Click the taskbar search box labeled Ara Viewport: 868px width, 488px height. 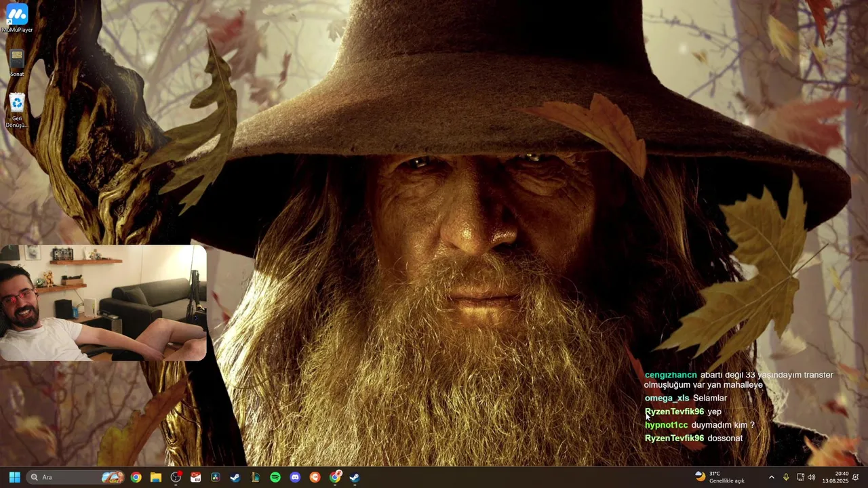point(76,477)
